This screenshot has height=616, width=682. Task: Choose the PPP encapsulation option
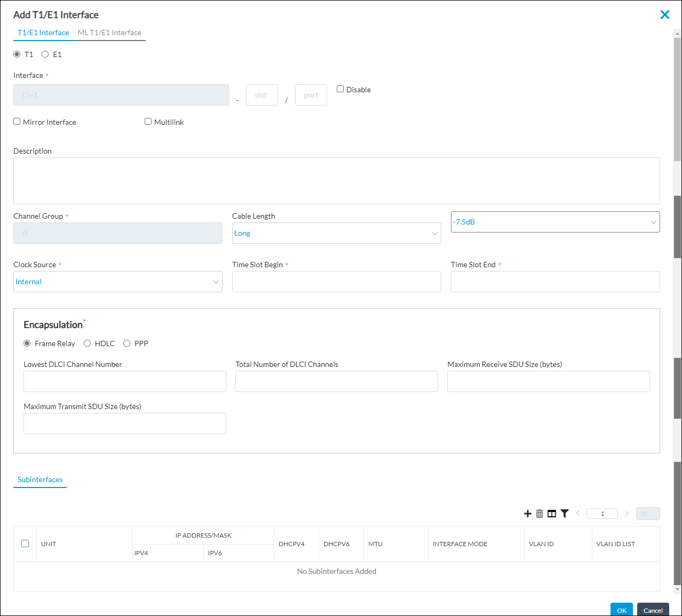tap(127, 343)
